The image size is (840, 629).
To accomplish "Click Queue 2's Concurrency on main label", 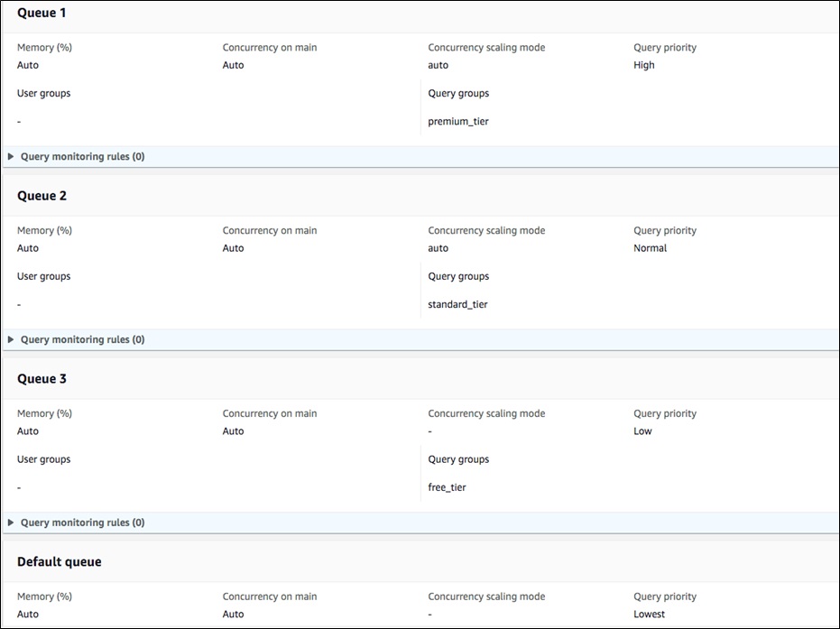I will click(270, 230).
